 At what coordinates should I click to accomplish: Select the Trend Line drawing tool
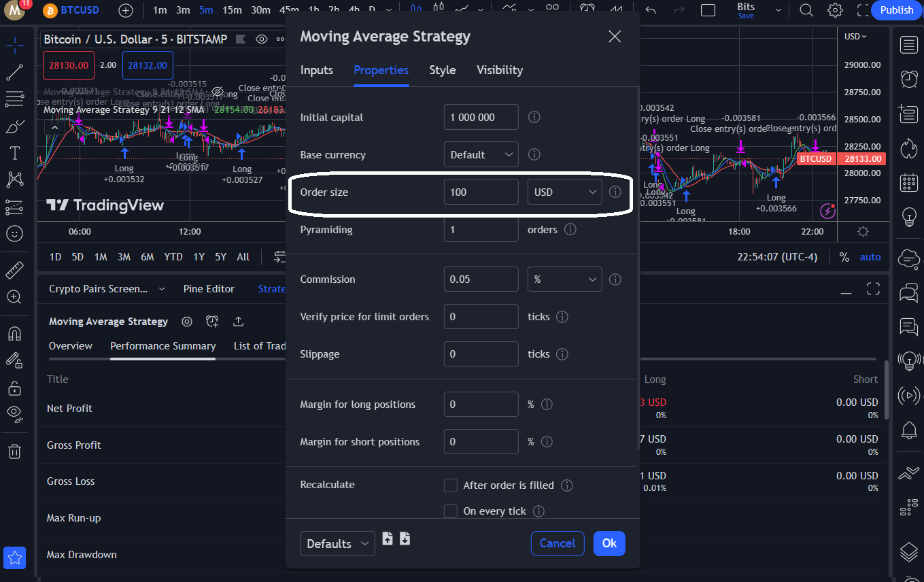coord(15,72)
